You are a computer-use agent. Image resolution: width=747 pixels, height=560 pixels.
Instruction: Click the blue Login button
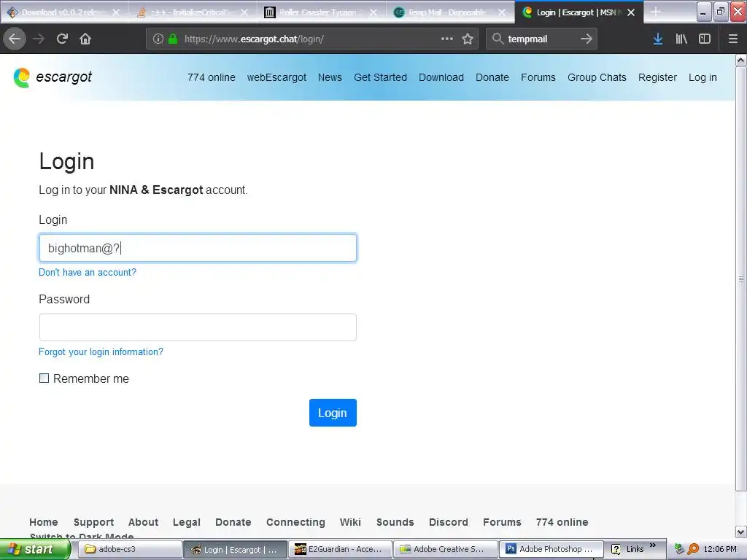[x=333, y=413]
